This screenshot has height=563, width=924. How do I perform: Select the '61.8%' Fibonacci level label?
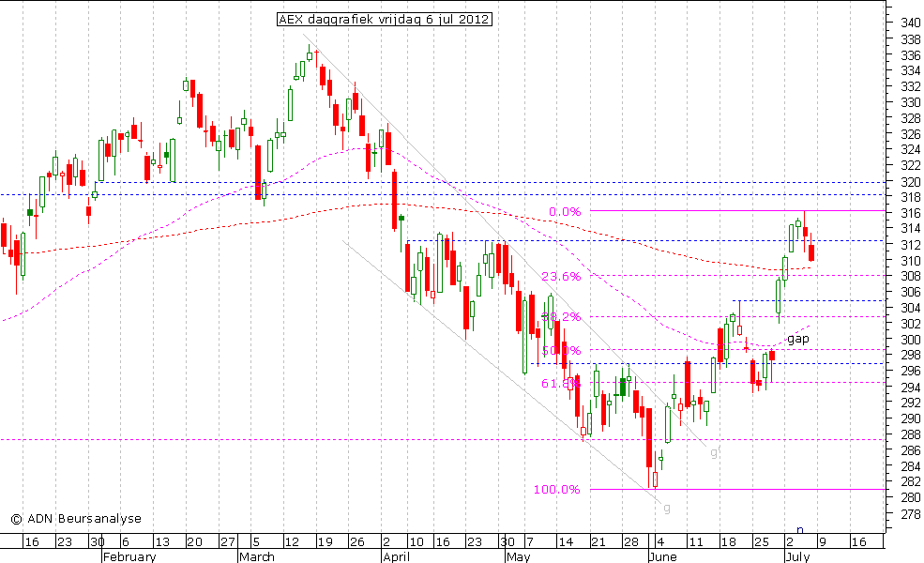pos(561,384)
